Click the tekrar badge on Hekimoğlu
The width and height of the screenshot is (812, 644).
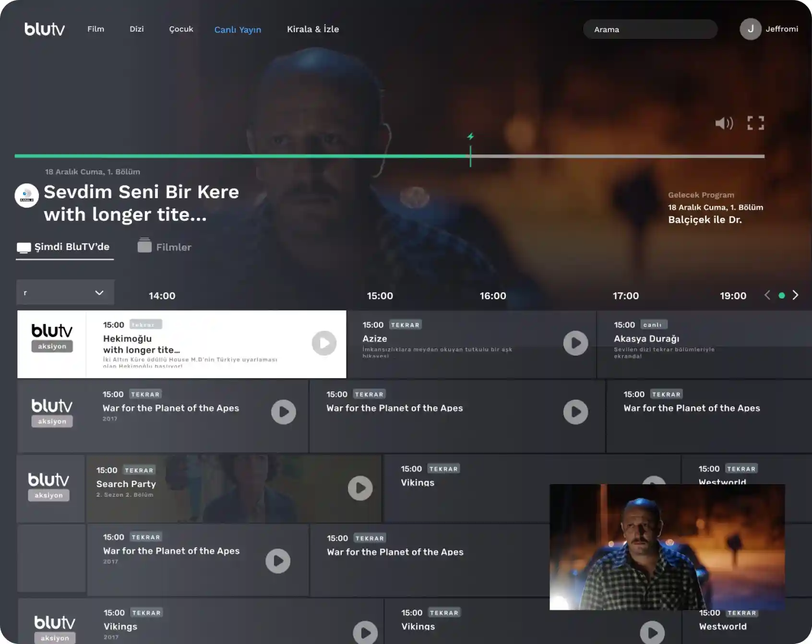tap(146, 325)
